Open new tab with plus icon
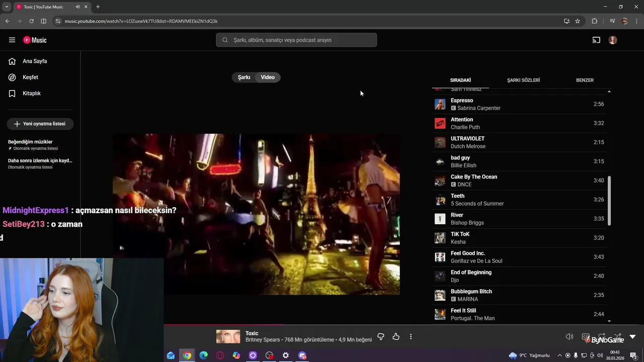The image size is (644, 362). (98, 7)
